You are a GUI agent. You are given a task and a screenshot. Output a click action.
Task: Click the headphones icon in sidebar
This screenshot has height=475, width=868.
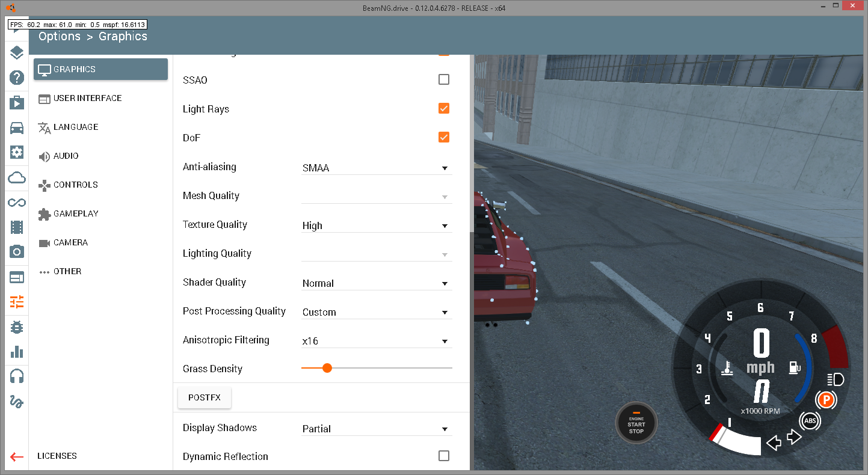click(x=16, y=377)
